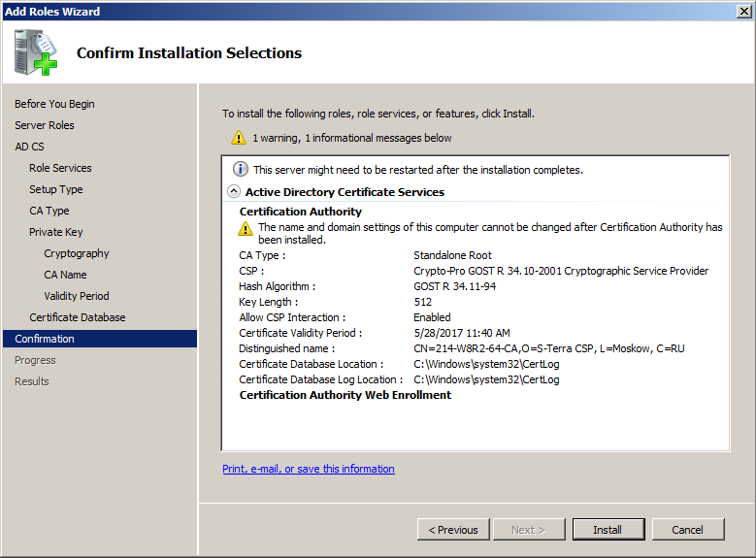Navigate to the Setup Type page
Image resolution: width=756 pixels, height=558 pixels.
point(56,189)
